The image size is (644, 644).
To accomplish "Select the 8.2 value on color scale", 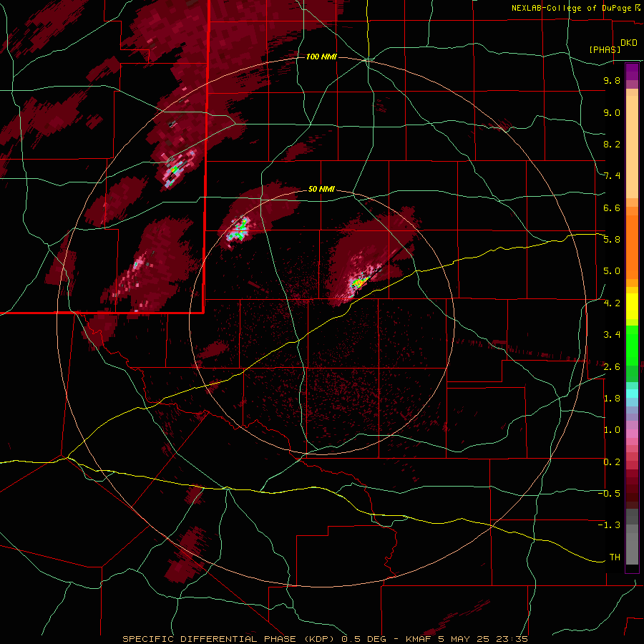I will tap(612, 144).
